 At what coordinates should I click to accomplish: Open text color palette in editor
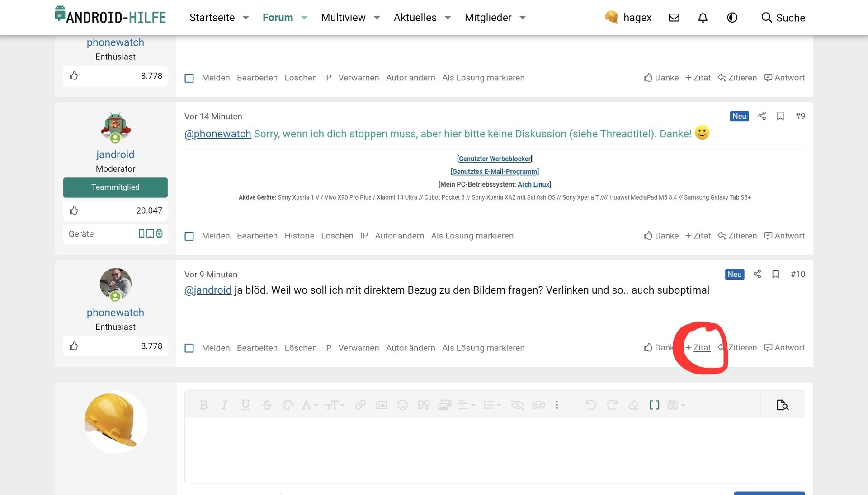pyautogui.click(x=288, y=405)
